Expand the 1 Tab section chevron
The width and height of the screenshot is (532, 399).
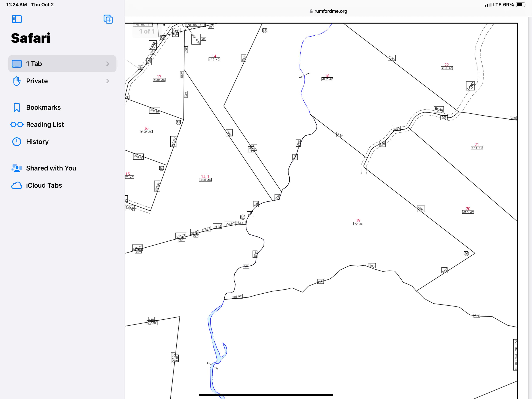pyautogui.click(x=108, y=64)
